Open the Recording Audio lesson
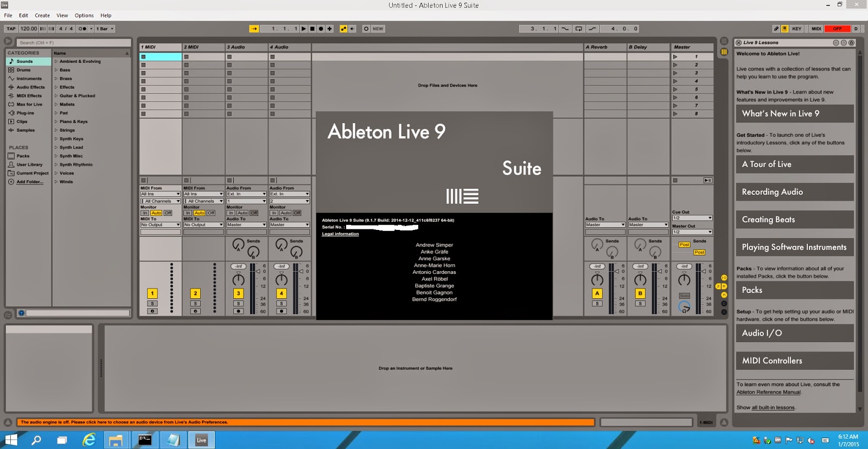 [795, 192]
